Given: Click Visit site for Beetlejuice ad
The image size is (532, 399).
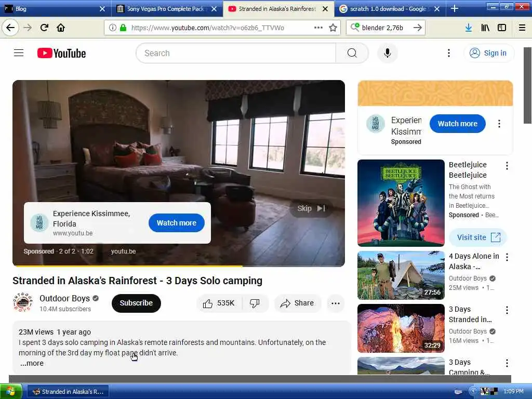Looking at the screenshot, I should coord(478,237).
